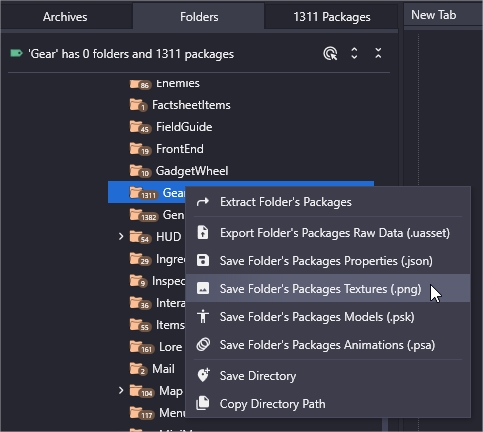Viewport: 483px width, 432px height.
Task: Click the "'Gear' has 0 folders and 1311 packages" text
Action: pyautogui.click(x=131, y=54)
